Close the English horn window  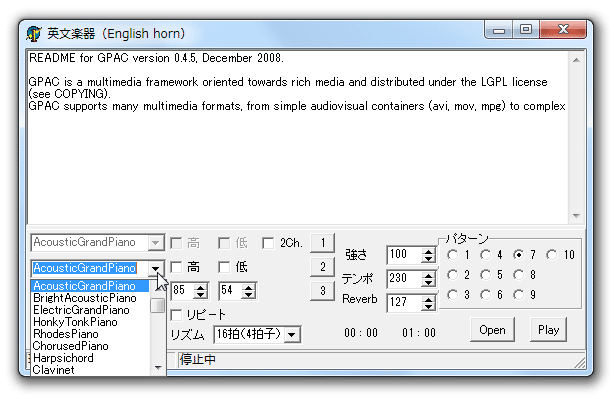(x=563, y=30)
